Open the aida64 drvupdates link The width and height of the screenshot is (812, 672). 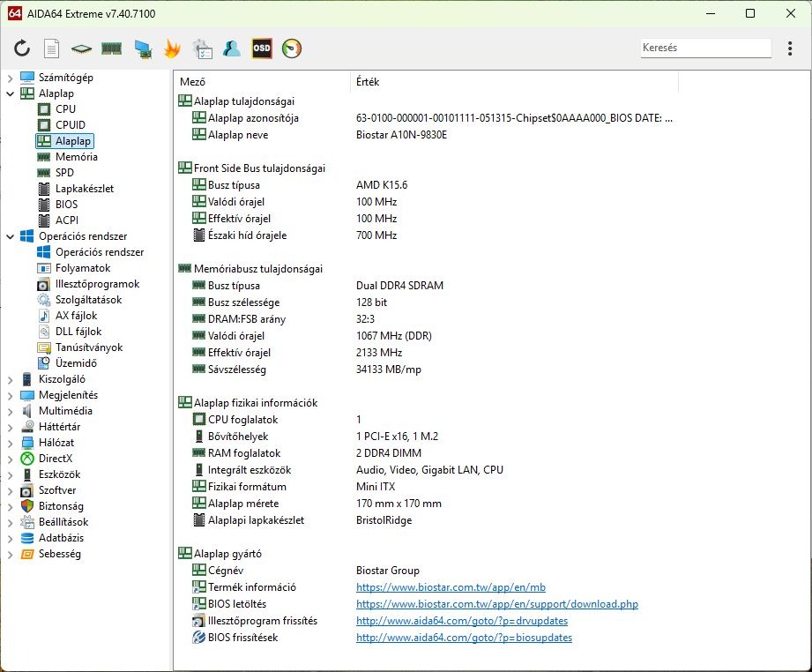(462, 621)
